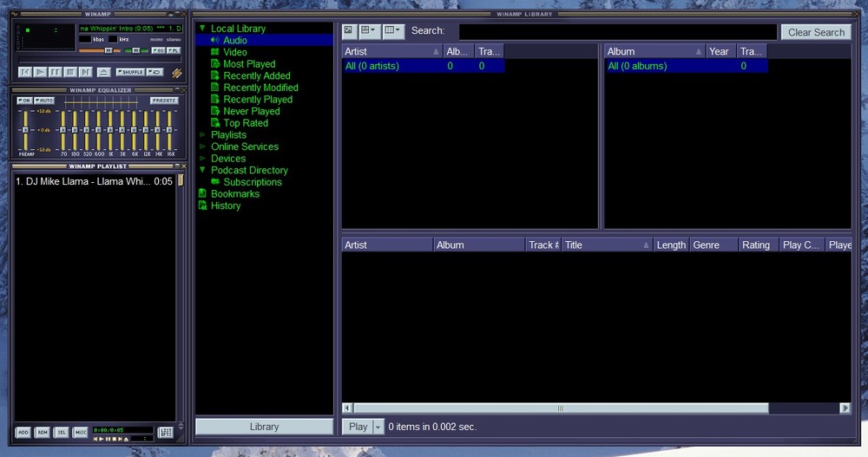Click the Year column header
This screenshot has height=457, width=868.
720,51
